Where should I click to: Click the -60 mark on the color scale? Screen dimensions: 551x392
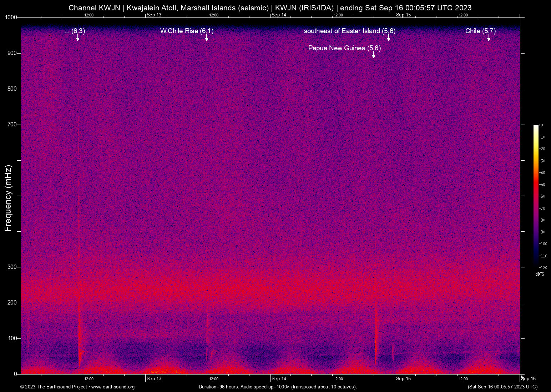coord(542,196)
